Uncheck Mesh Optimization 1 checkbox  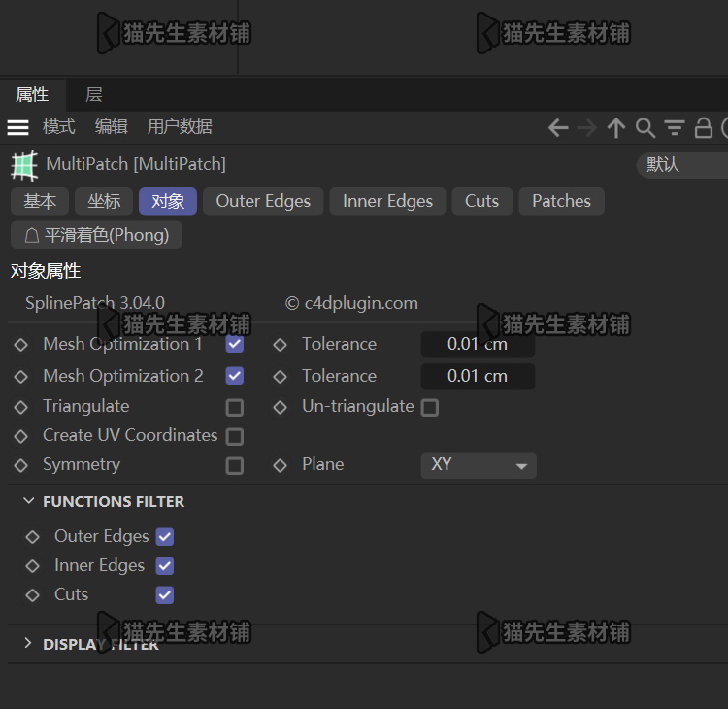(235, 344)
